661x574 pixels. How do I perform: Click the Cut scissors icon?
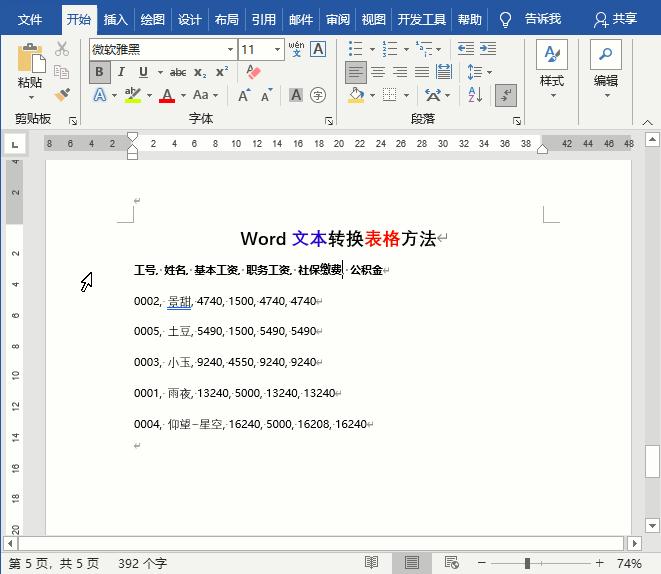62,49
